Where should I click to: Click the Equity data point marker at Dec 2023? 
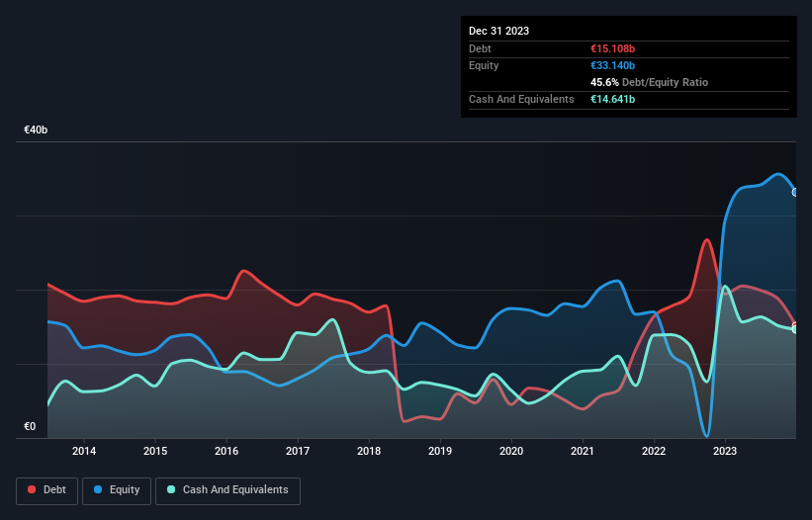[x=795, y=193]
